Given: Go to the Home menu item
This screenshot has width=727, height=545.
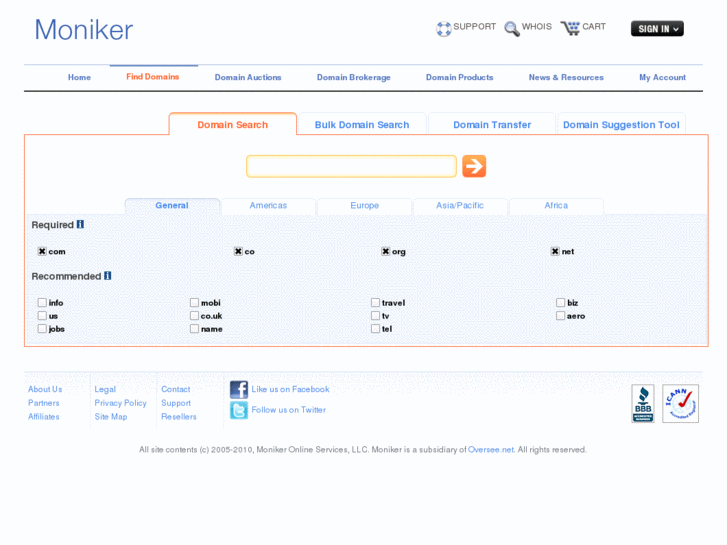Looking at the screenshot, I should point(79,77).
